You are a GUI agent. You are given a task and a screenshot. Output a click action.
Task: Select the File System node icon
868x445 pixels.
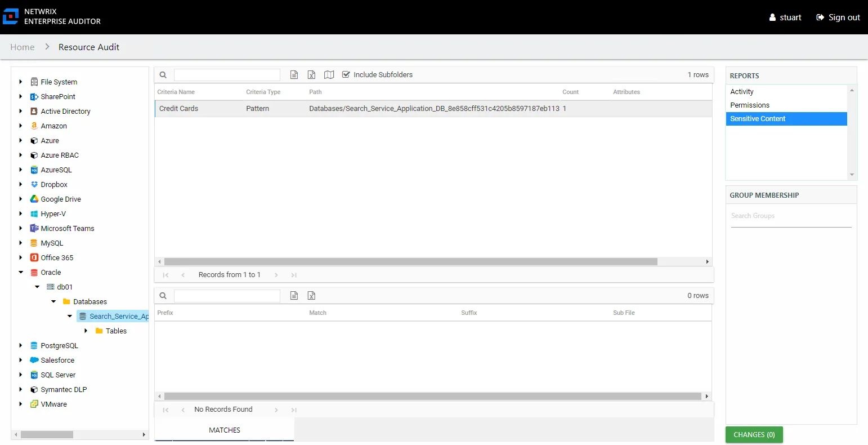pos(34,82)
